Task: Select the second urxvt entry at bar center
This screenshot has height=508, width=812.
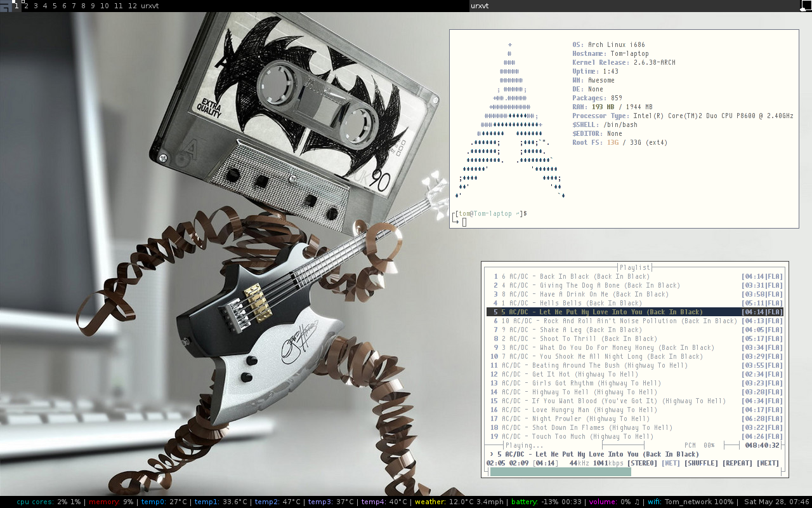Action: pyautogui.click(x=634, y=6)
